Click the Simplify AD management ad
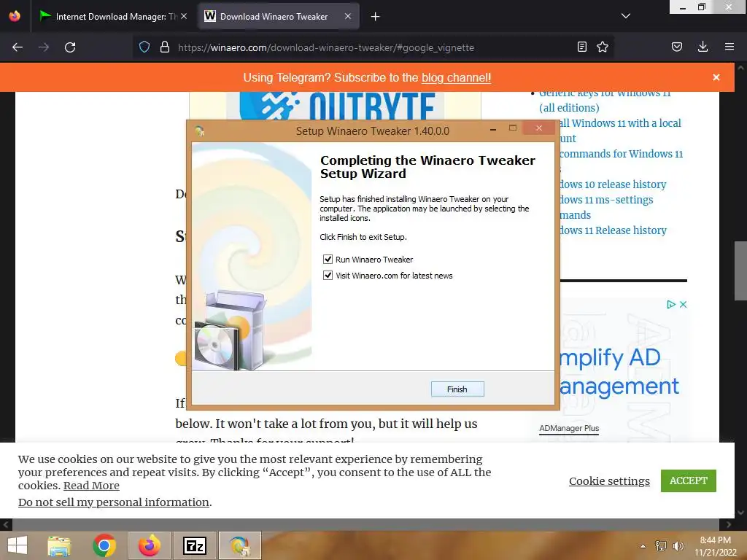This screenshot has height=560, width=747. coord(619,371)
